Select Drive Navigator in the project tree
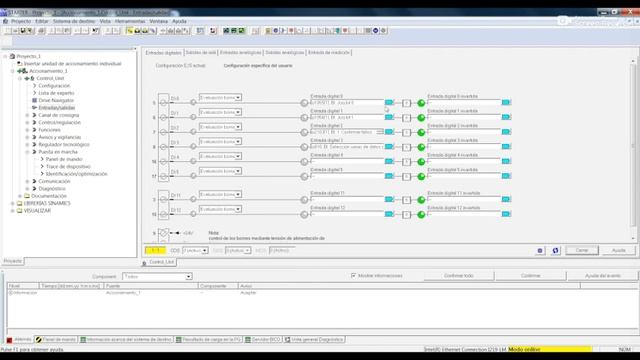The image size is (640, 360). tap(56, 100)
